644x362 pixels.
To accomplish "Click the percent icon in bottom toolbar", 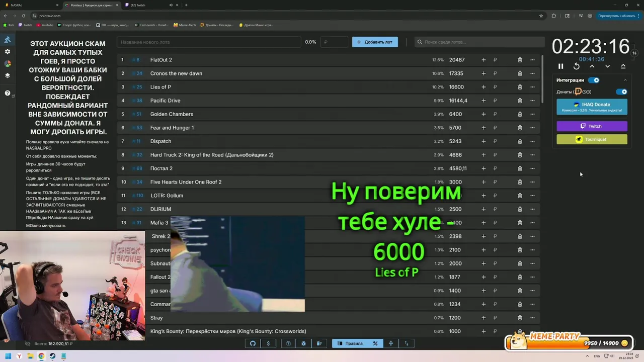I will [x=375, y=343].
